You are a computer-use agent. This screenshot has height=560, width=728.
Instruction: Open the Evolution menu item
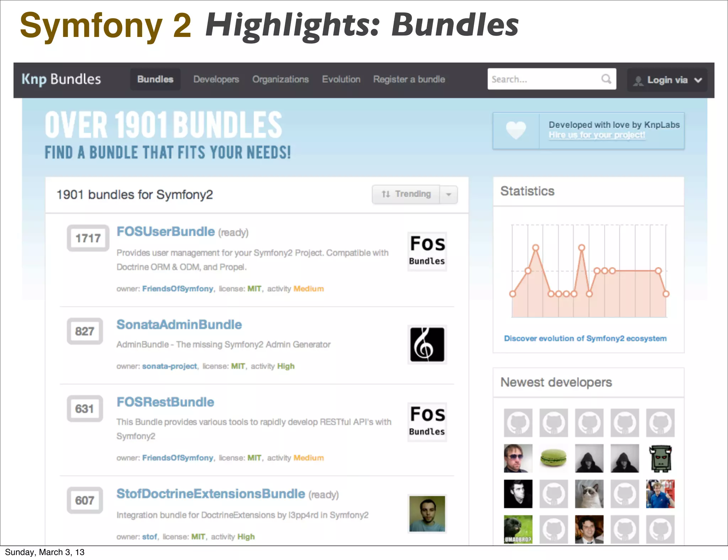pyautogui.click(x=341, y=79)
